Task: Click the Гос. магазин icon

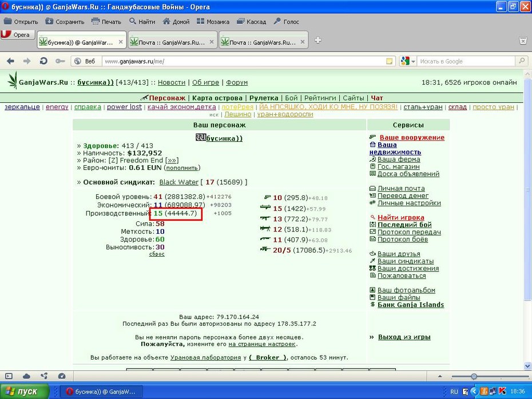Action: click(372, 166)
